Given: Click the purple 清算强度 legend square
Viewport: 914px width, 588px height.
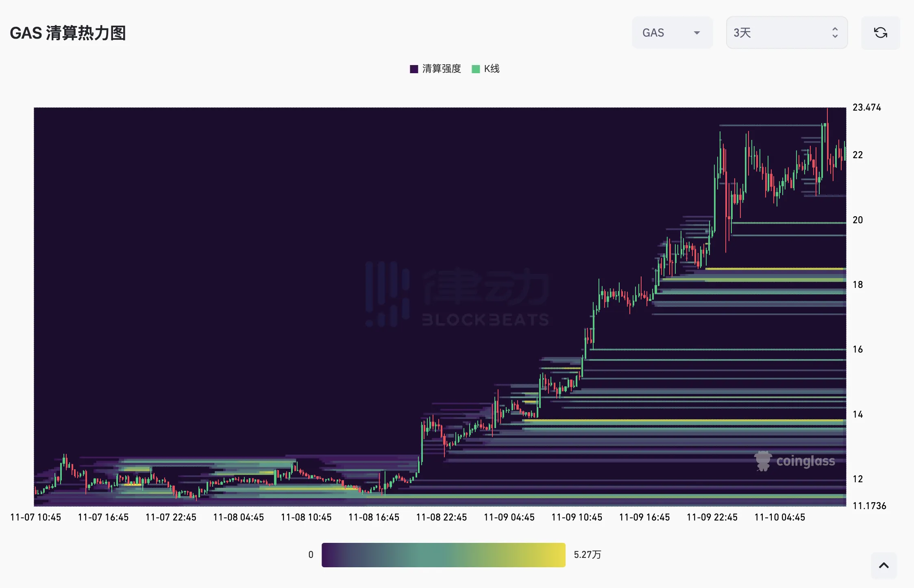Looking at the screenshot, I should (x=414, y=69).
